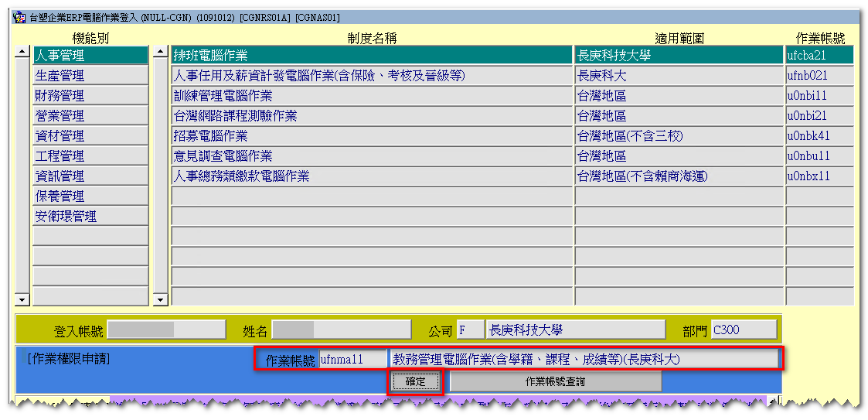Select 台灣網路課程測驗作業
The image size is (868, 420).
pos(372,116)
